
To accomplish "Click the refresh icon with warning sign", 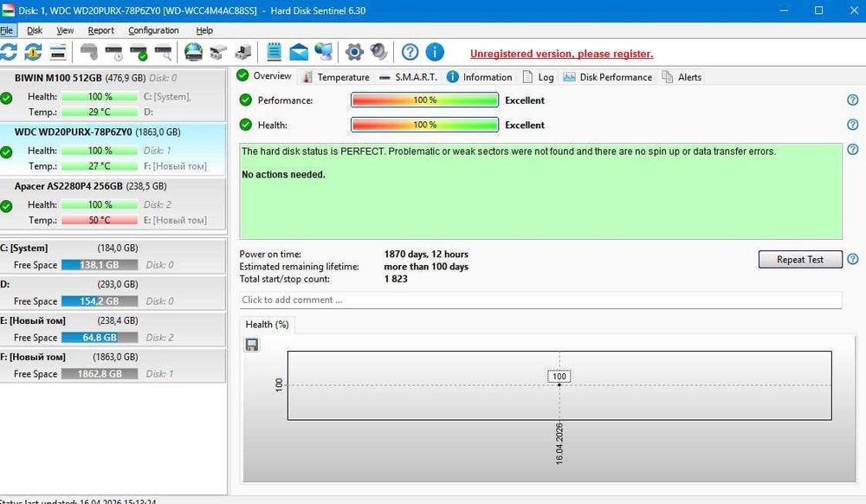I will click(x=33, y=53).
